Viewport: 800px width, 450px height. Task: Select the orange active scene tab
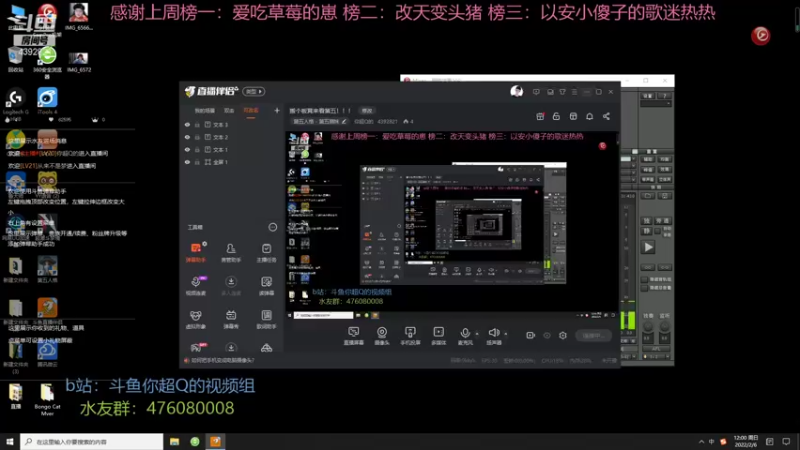(x=251, y=111)
